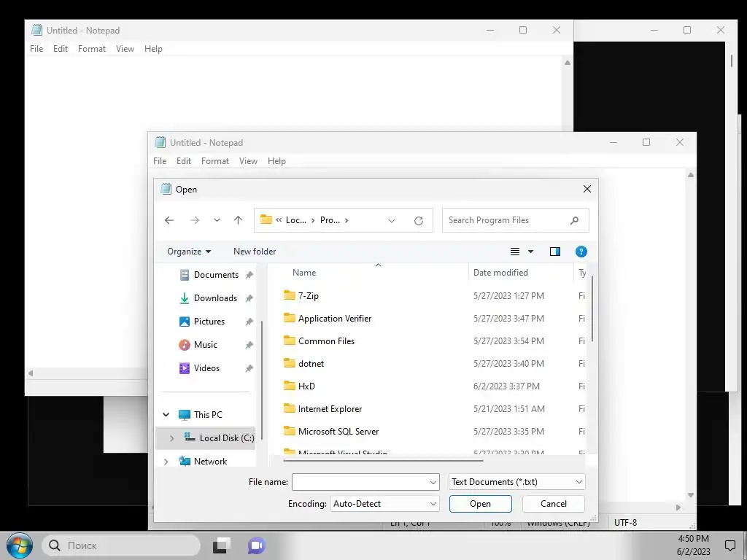Viewport: 747px width, 560px height.
Task: Click the Application Verifier folder icon
Action: coord(289,318)
